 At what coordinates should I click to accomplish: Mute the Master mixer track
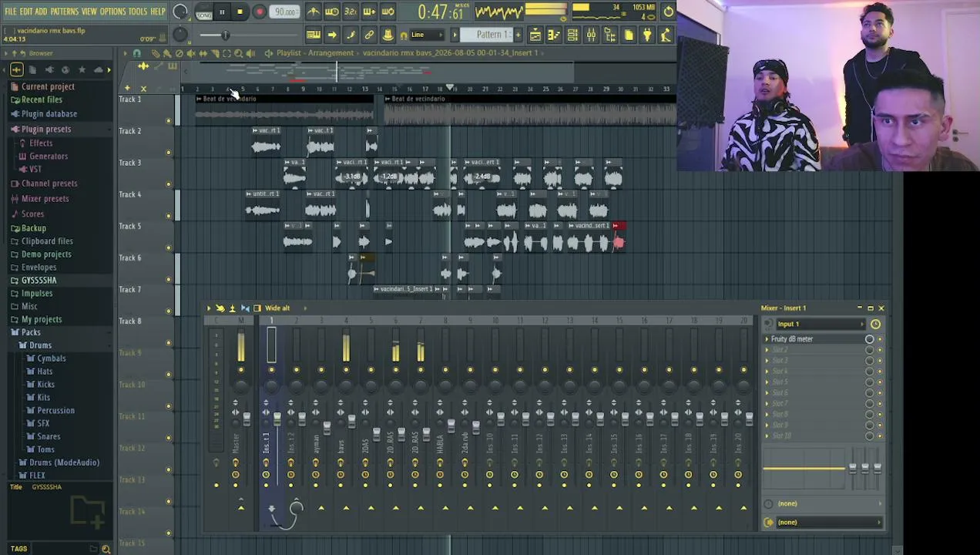point(241,370)
